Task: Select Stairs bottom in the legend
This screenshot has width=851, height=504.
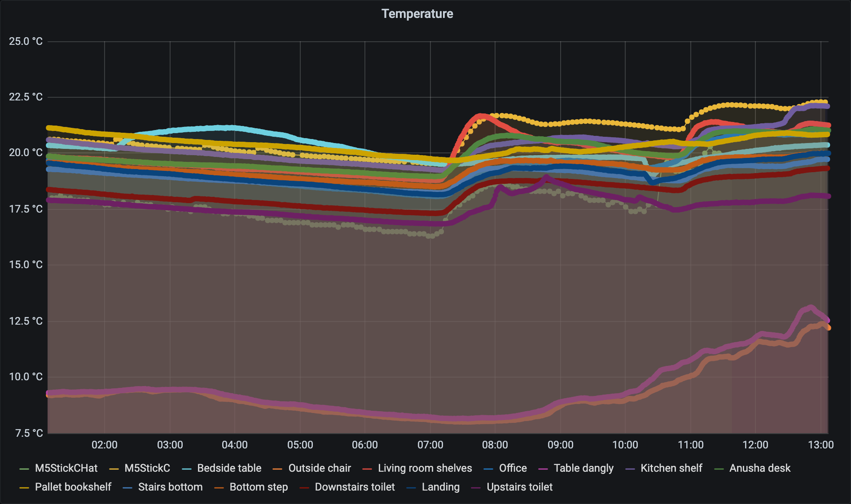Action: [x=170, y=487]
